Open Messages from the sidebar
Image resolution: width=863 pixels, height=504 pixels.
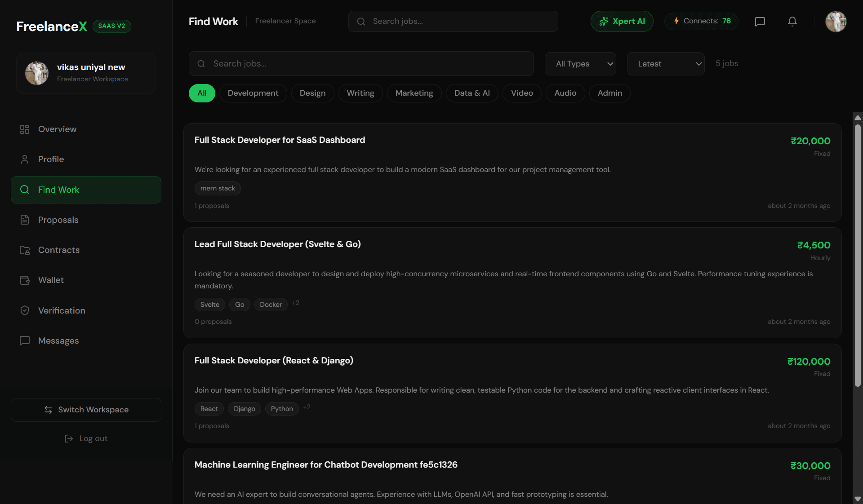pos(86,340)
